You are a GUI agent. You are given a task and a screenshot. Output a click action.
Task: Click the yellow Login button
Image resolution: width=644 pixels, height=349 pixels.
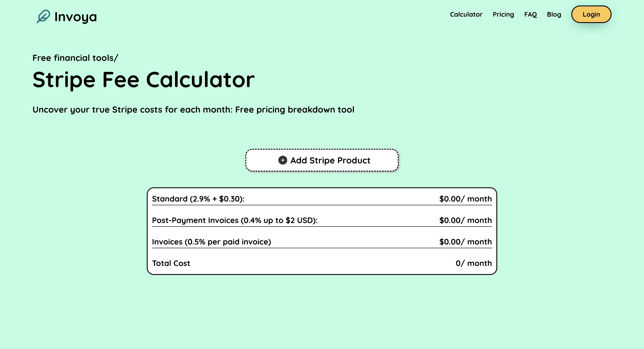tap(591, 14)
